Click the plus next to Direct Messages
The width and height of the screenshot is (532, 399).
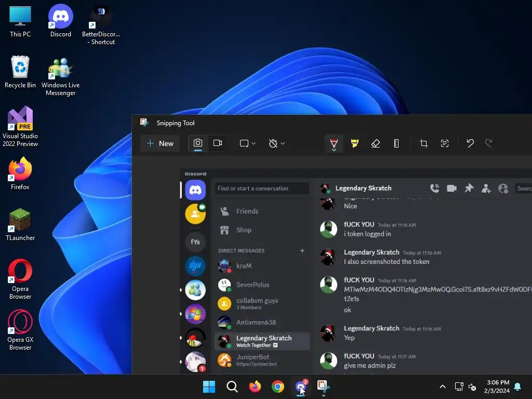coord(302,251)
